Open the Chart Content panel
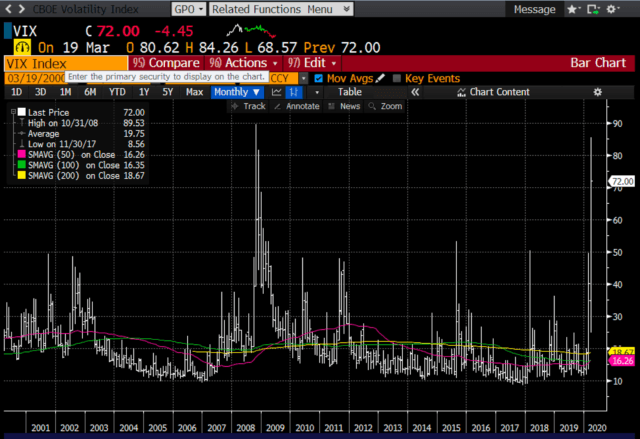The width and height of the screenshot is (640, 439). pyautogui.click(x=493, y=92)
